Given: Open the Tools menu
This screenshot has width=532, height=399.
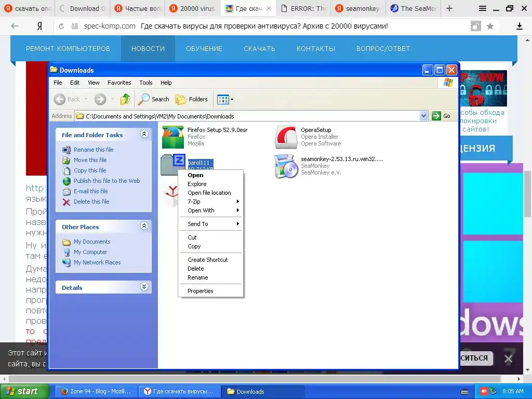Looking at the screenshot, I should click(146, 83).
